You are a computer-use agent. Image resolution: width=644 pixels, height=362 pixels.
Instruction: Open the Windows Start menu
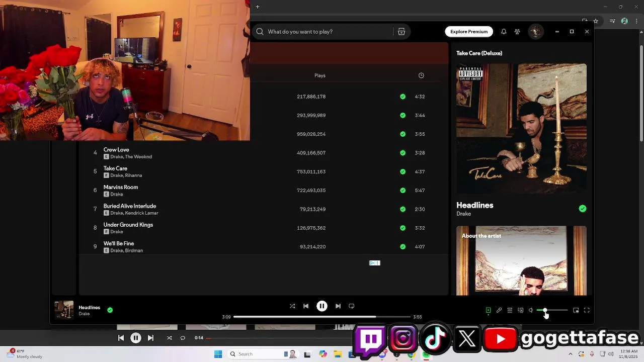[218, 354]
